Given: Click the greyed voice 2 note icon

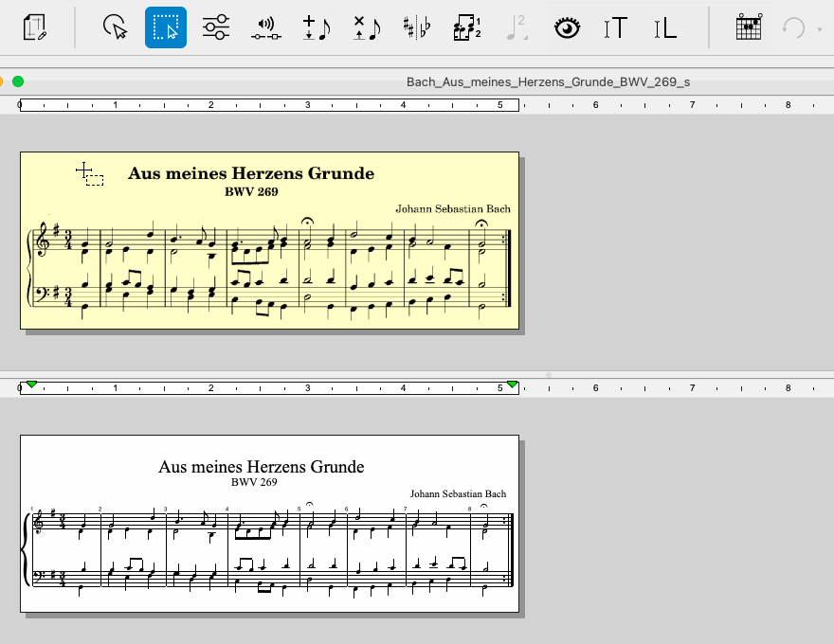Looking at the screenshot, I should [x=517, y=27].
